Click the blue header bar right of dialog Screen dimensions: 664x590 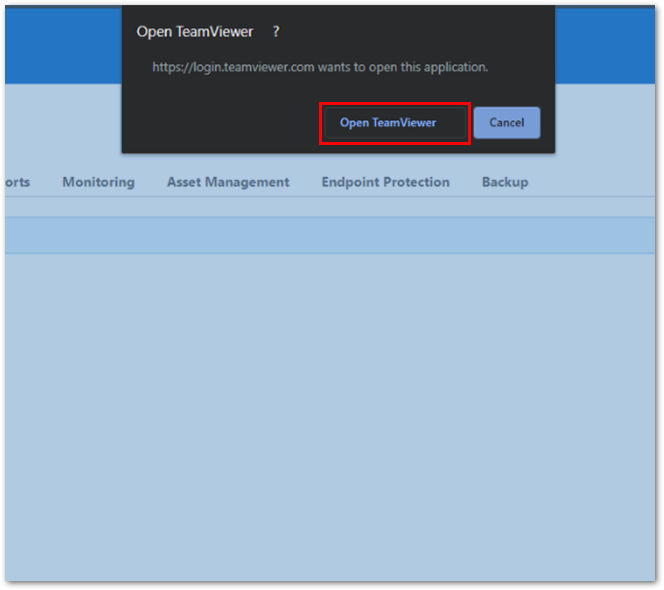(605, 44)
